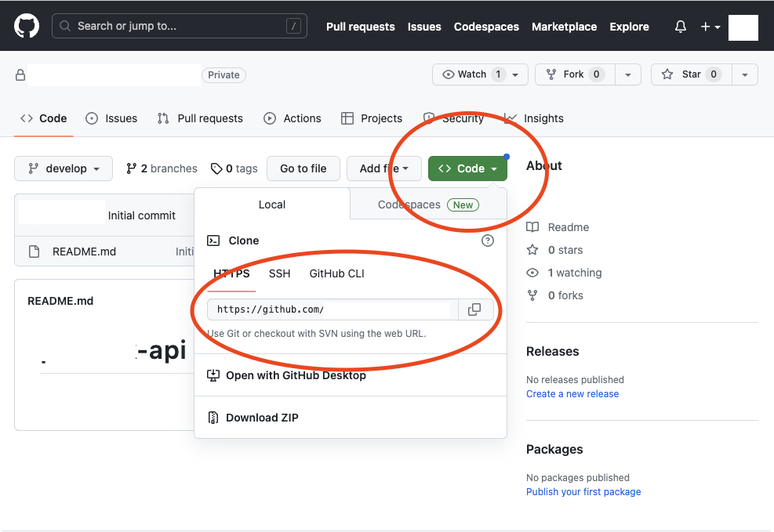Go to Codespaces in top navigation
The image size is (774, 532).
click(486, 27)
